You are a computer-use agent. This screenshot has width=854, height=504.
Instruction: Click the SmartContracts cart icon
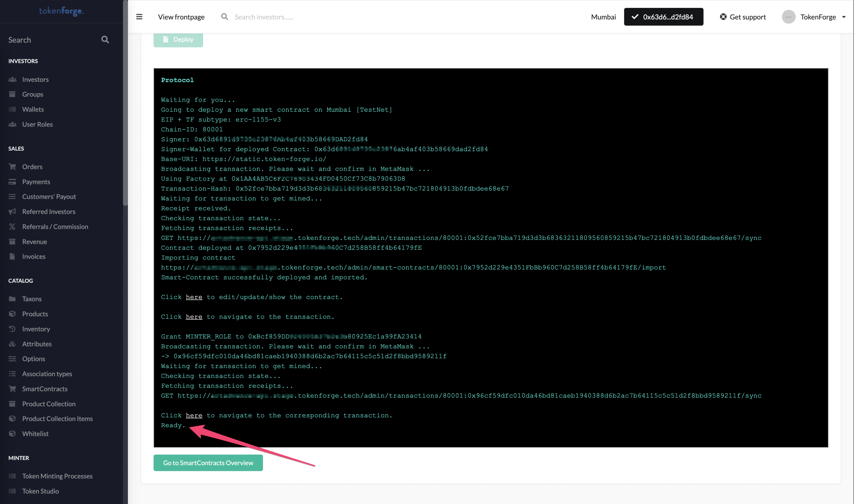tap(13, 389)
